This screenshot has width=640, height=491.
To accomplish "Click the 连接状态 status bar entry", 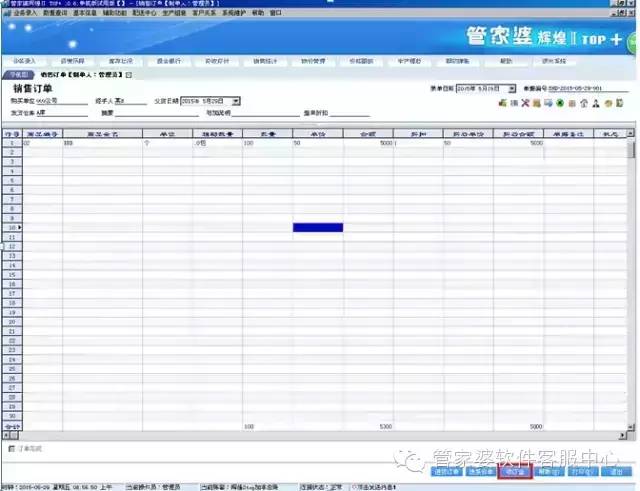I will [x=321, y=487].
